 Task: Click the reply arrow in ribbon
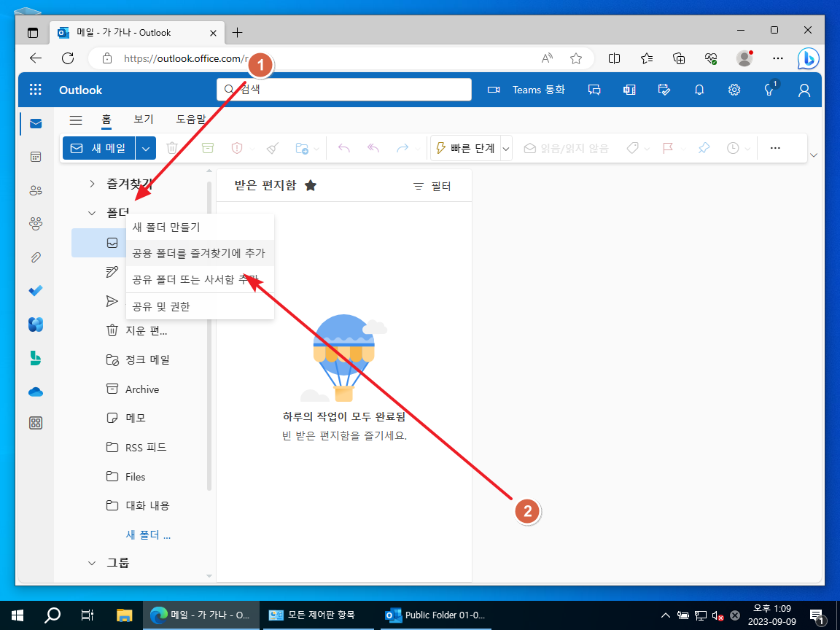pyautogui.click(x=344, y=148)
